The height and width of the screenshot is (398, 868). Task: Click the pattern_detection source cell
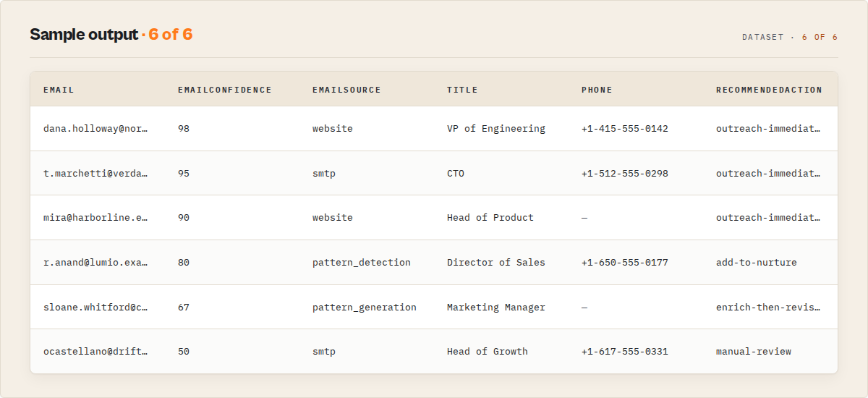click(x=362, y=262)
